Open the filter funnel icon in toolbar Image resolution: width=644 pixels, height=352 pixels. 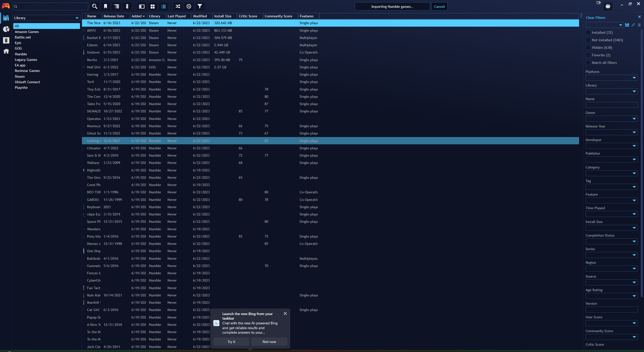pyautogui.click(x=199, y=7)
